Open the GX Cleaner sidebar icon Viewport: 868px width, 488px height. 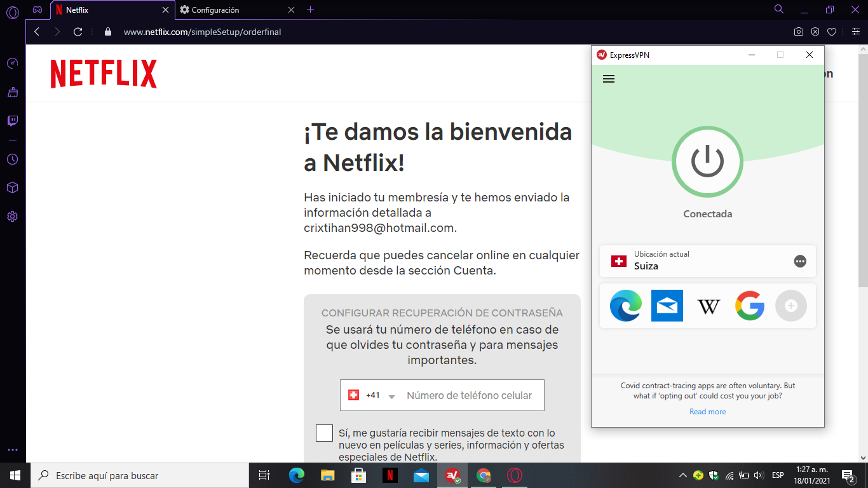click(x=12, y=92)
